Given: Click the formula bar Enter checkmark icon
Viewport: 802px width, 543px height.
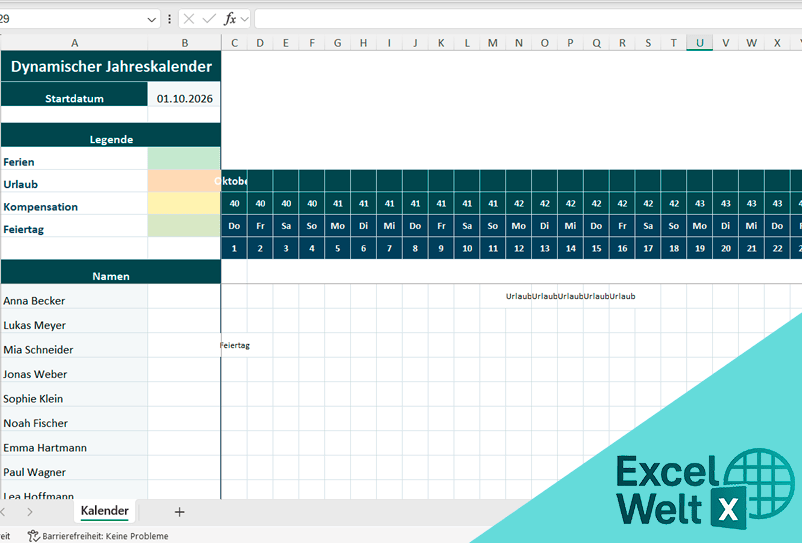Looking at the screenshot, I should [209, 19].
